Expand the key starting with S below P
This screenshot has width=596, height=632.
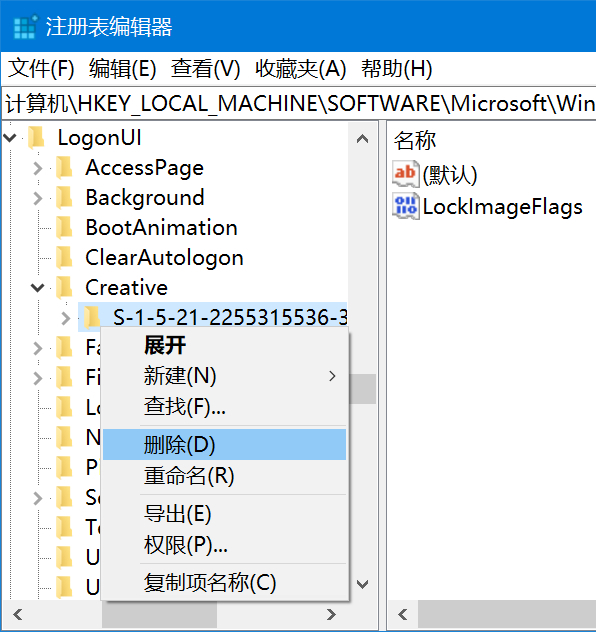pyautogui.click(x=37, y=498)
